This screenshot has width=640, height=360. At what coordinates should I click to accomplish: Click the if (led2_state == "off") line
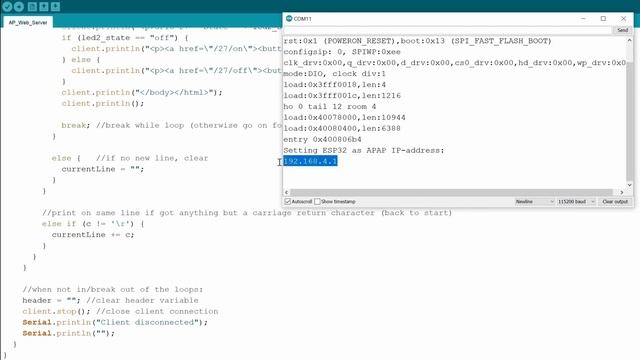[125, 38]
